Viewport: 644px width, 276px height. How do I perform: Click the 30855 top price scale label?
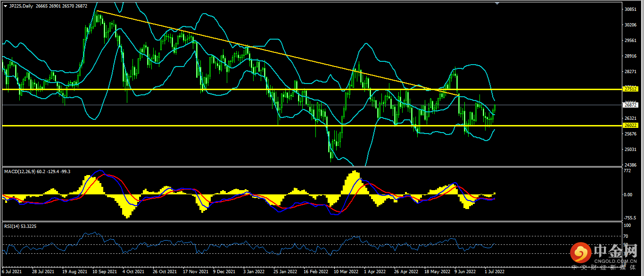630,9
